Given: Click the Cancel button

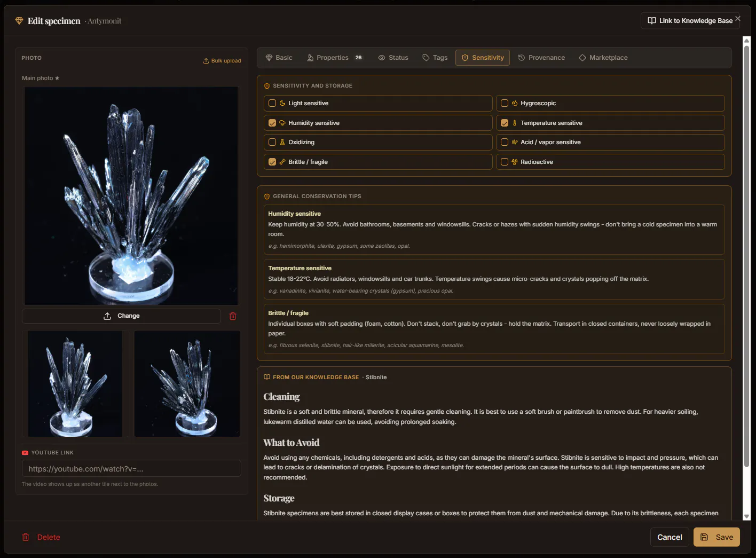Looking at the screenshot, I should (x=670, y=537).
